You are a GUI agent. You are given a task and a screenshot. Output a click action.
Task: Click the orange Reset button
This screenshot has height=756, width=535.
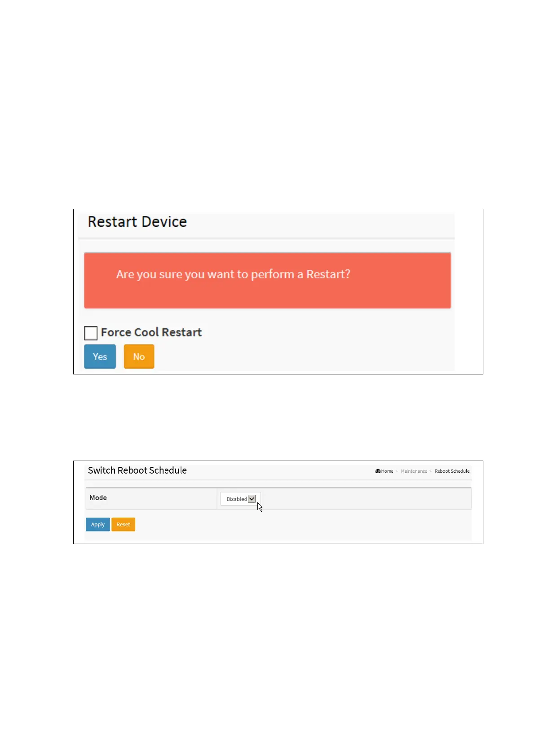123,524
